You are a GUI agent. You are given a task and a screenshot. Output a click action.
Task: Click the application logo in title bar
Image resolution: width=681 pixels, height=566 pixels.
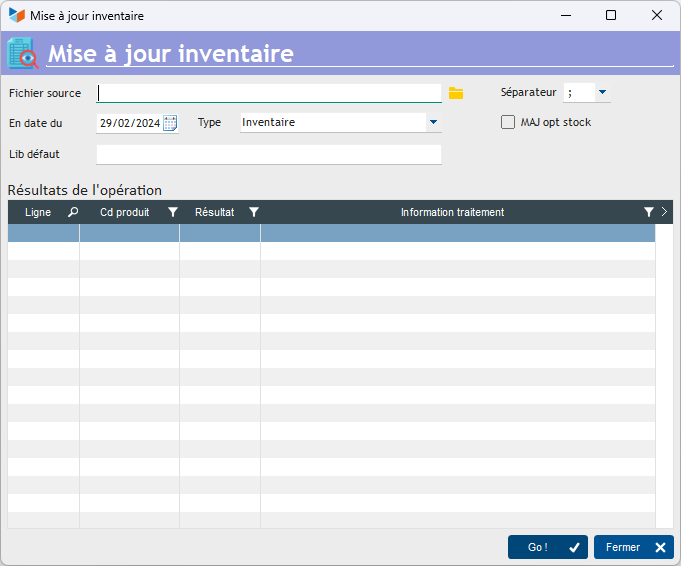coord(16,16)
